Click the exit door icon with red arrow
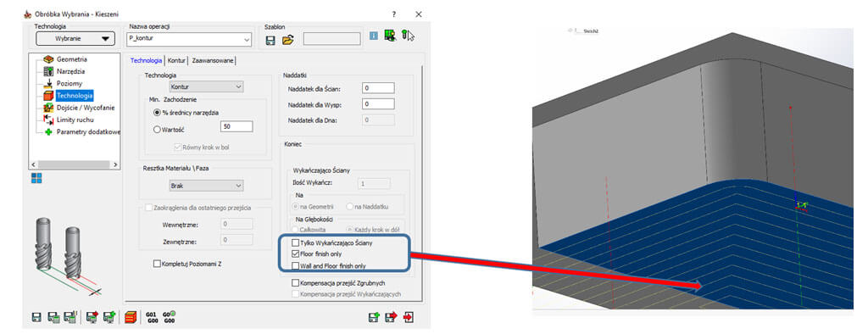 [x=409, y=317]
